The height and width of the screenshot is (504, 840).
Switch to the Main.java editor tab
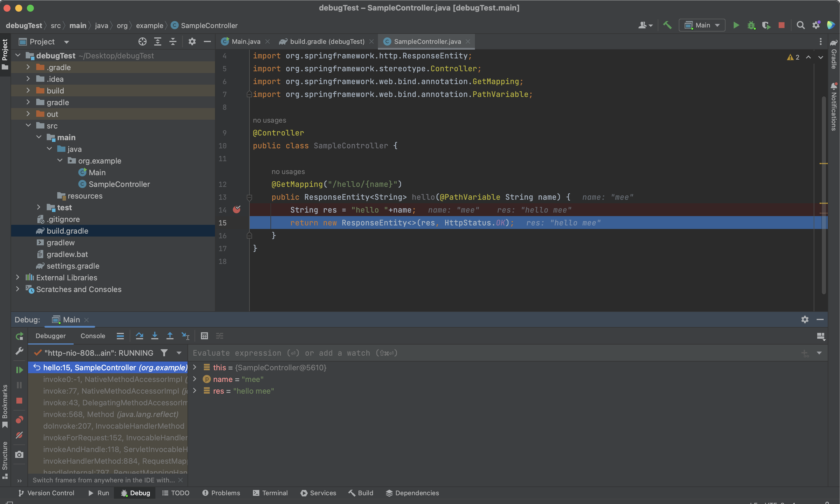pos(246,41)
